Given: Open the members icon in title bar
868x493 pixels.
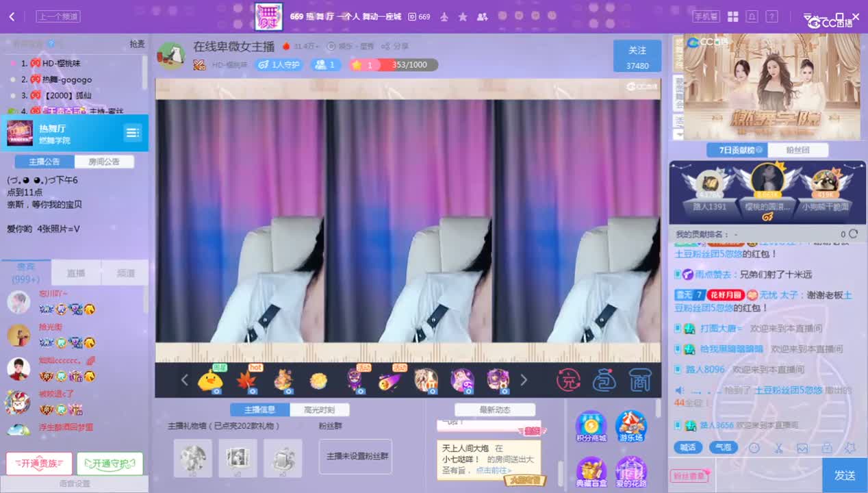Looking at the screenshot, I should coord(482,16).
